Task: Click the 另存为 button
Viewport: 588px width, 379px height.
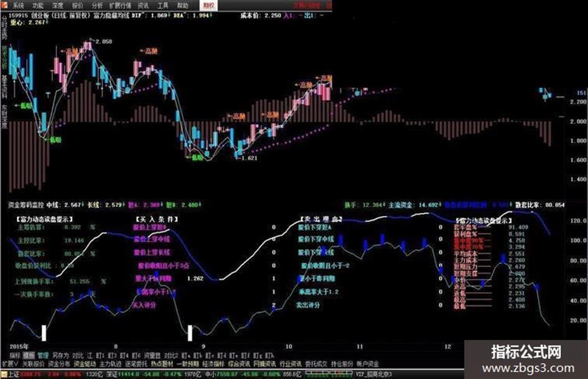Action: [x=60, y=355]
